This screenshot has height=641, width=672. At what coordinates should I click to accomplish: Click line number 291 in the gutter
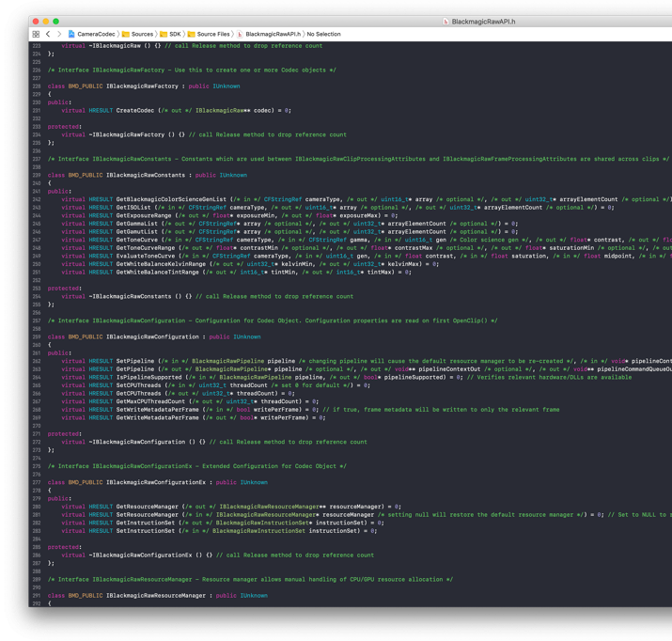(37, 596)
